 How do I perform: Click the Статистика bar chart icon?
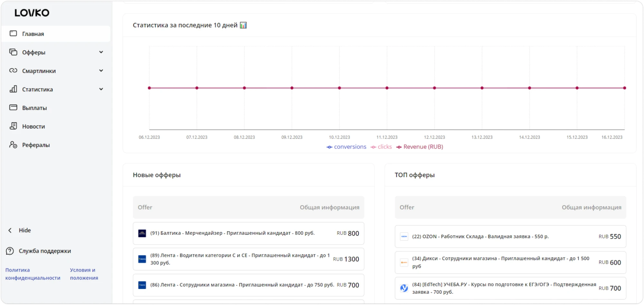point(13,89)
